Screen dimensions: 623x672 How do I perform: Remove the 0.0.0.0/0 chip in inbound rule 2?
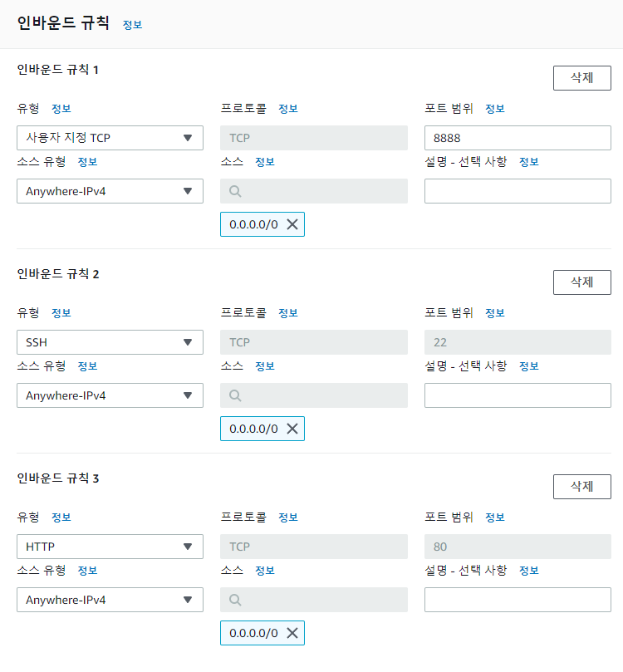coord(292,429)
